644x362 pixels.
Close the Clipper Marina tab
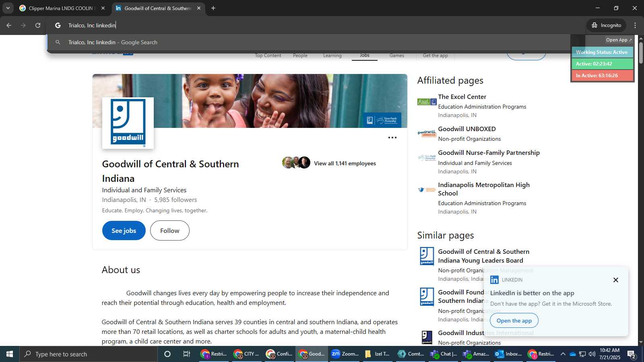coord(103,8)
